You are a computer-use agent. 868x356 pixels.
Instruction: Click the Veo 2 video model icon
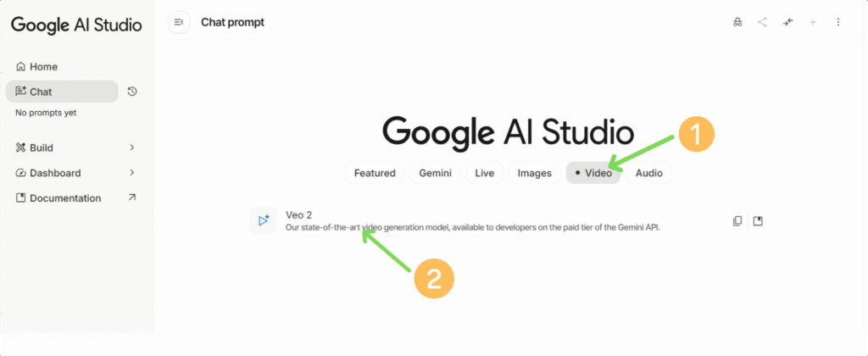[264, 220]
